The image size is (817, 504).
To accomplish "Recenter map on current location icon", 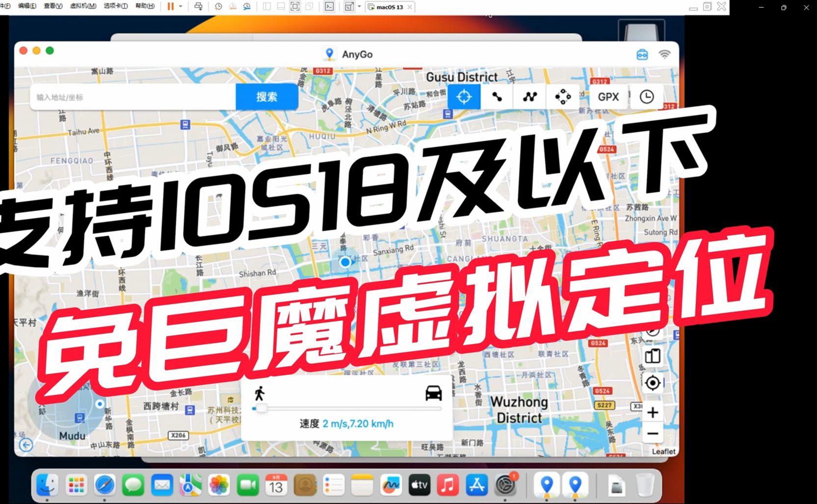I will 653,382.
